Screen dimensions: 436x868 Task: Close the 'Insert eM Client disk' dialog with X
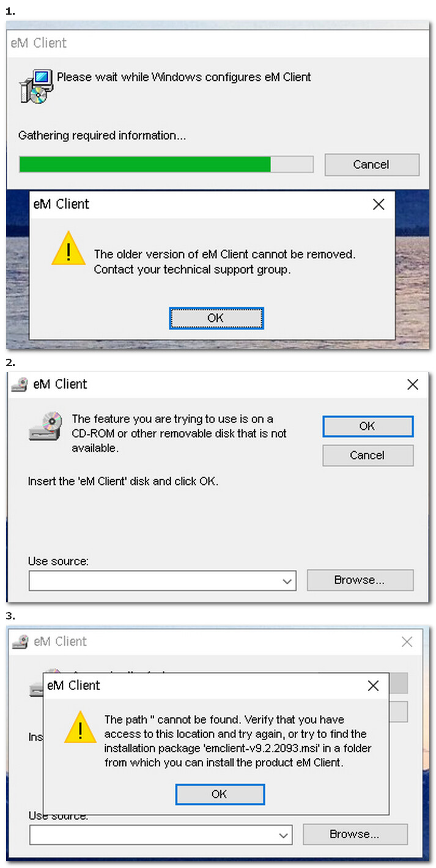click(413, 384)
